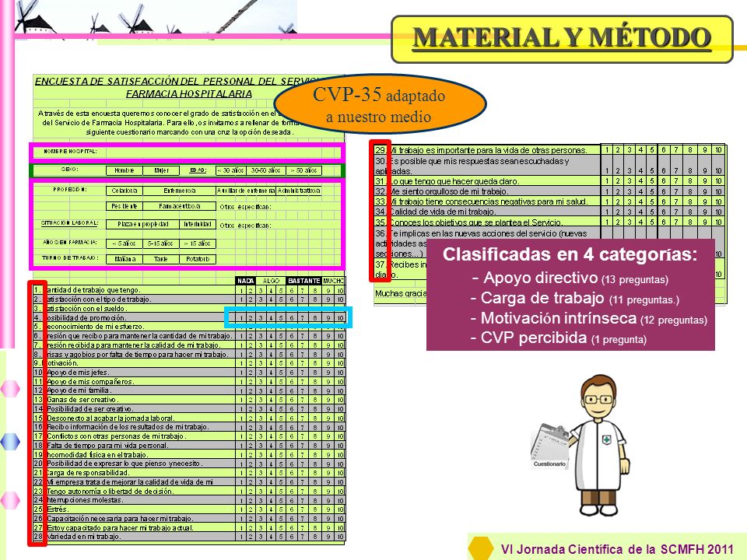Select the Enfermero/a profession box
The image size is (747, 560).
[x=179, y=191]
